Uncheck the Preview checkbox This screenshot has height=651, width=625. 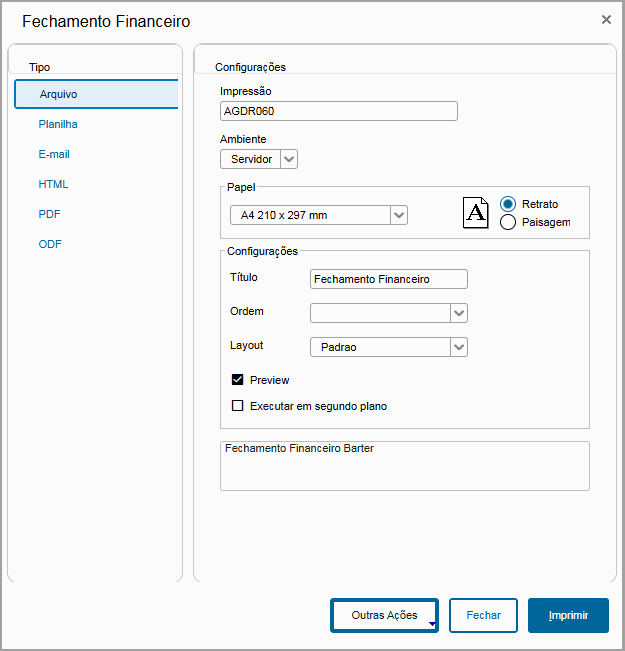[238, 380]
